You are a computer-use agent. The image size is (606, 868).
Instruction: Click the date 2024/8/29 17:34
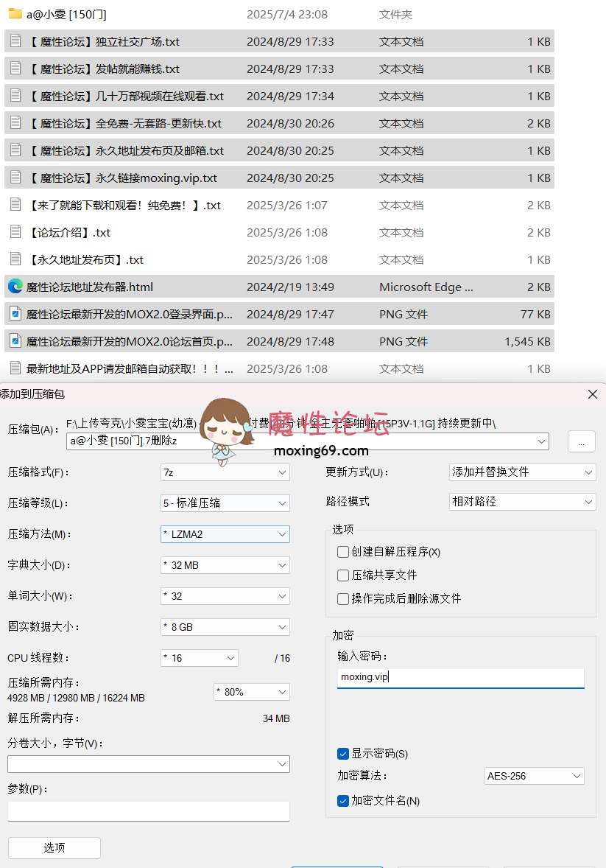coord(291,97)
